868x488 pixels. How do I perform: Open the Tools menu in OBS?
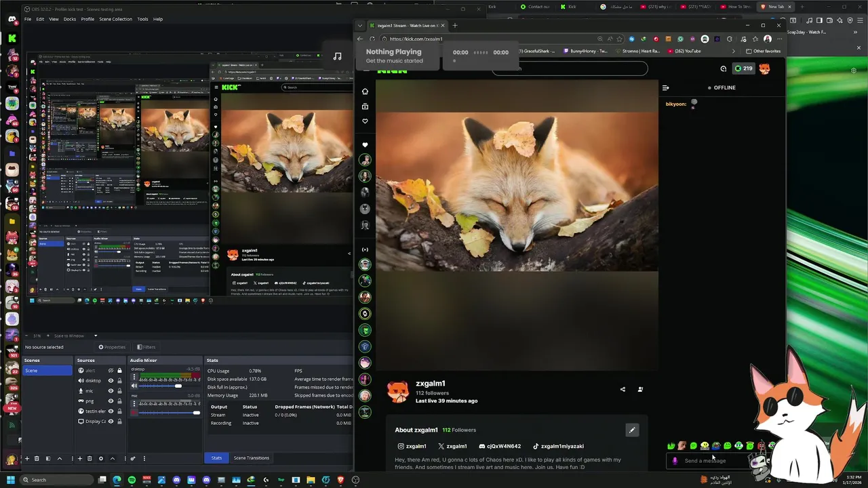coord(142,19)
